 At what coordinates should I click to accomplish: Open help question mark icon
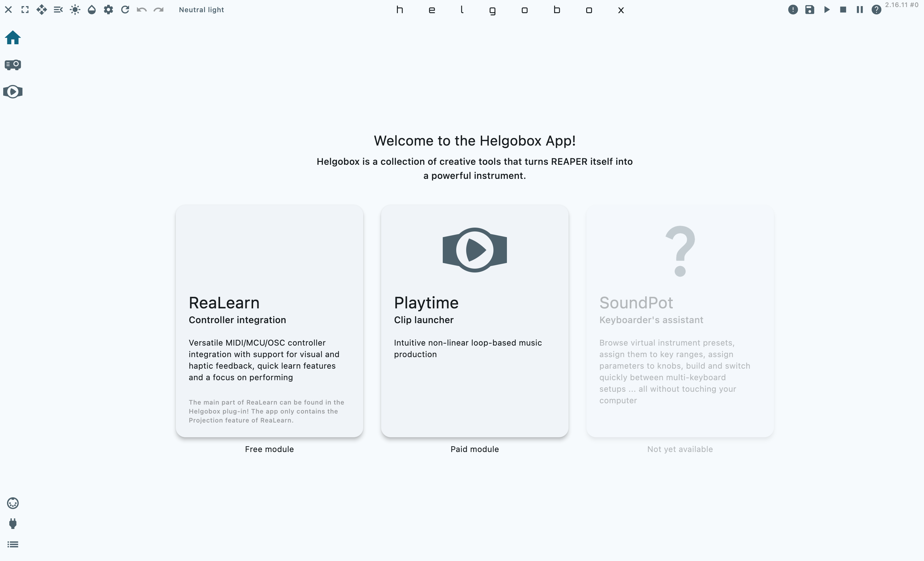(x=877, y=10)
